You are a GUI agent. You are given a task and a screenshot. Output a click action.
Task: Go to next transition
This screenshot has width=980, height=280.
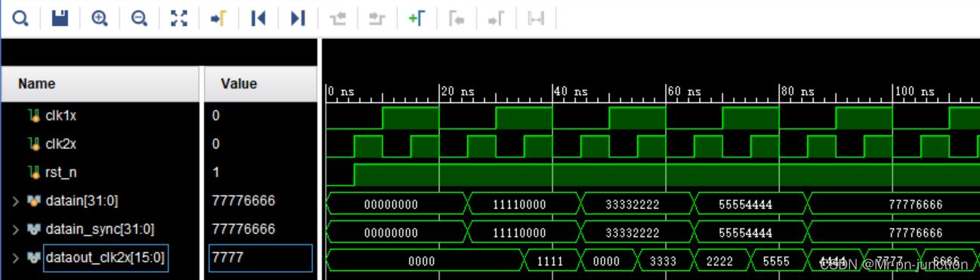point(377,18)
